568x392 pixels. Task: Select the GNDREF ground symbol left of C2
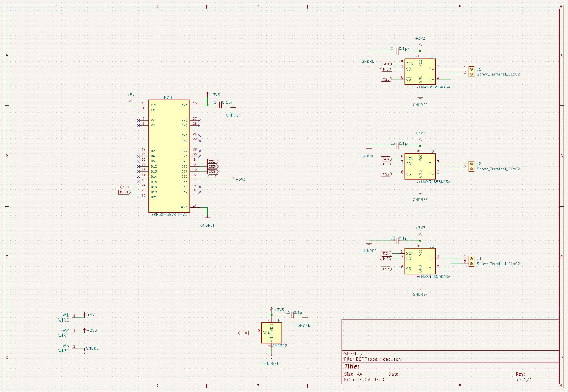[369, 149]
